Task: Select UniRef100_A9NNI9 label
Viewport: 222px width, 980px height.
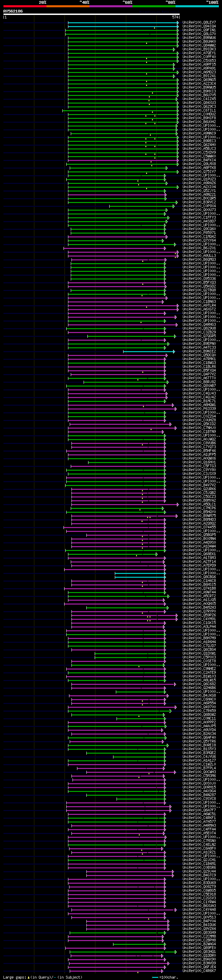Action: point(199,133)
